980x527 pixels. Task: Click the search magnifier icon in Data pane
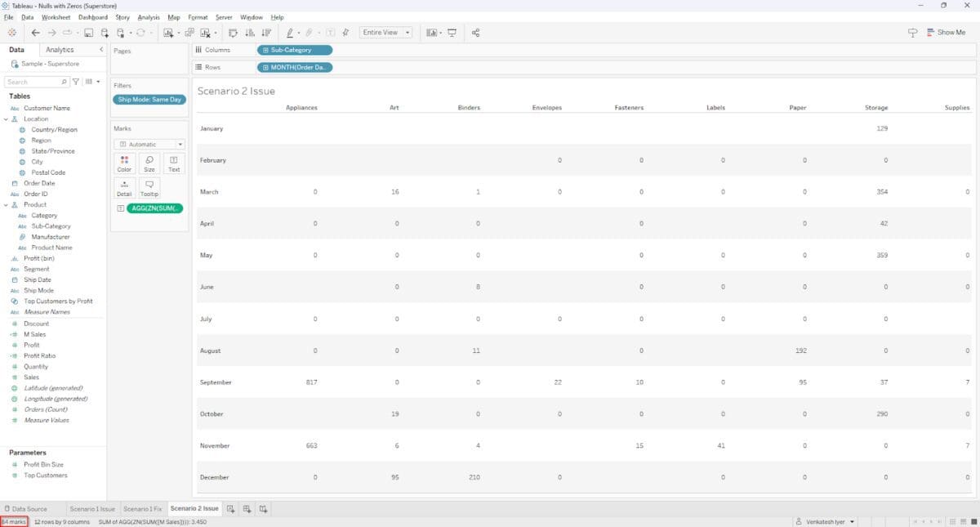(64, 82)
